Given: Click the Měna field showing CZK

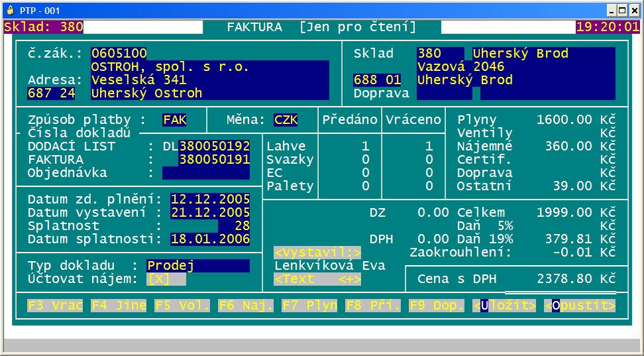Looking at the screenshot, I should coord(286,120).
